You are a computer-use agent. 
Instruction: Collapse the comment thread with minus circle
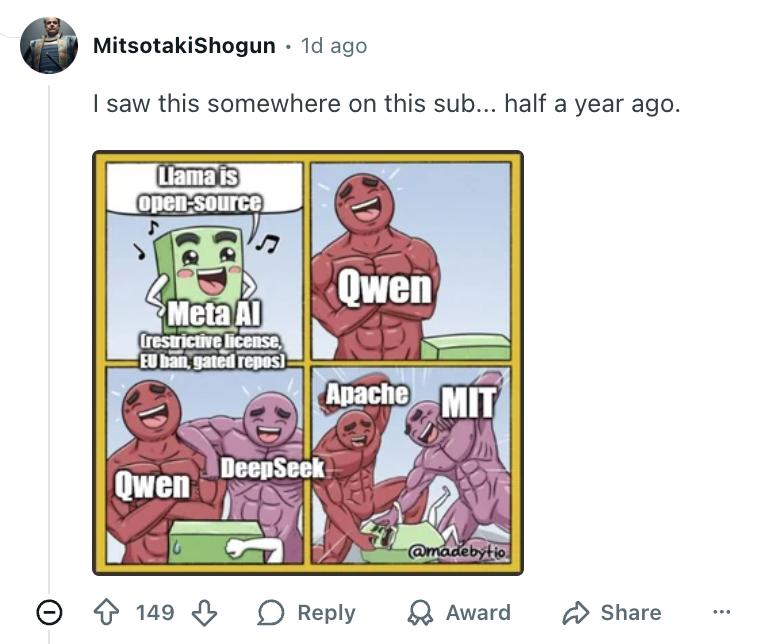48,612
